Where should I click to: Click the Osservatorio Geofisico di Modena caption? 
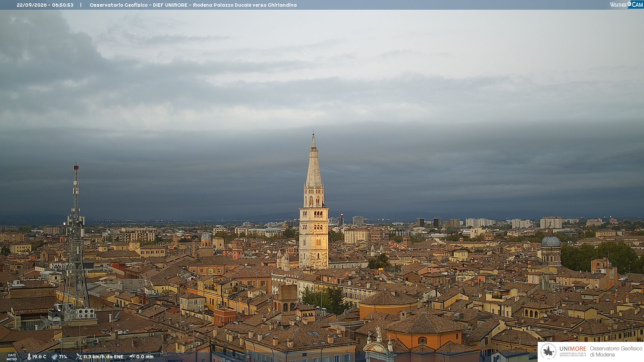(x=616, y=352)
